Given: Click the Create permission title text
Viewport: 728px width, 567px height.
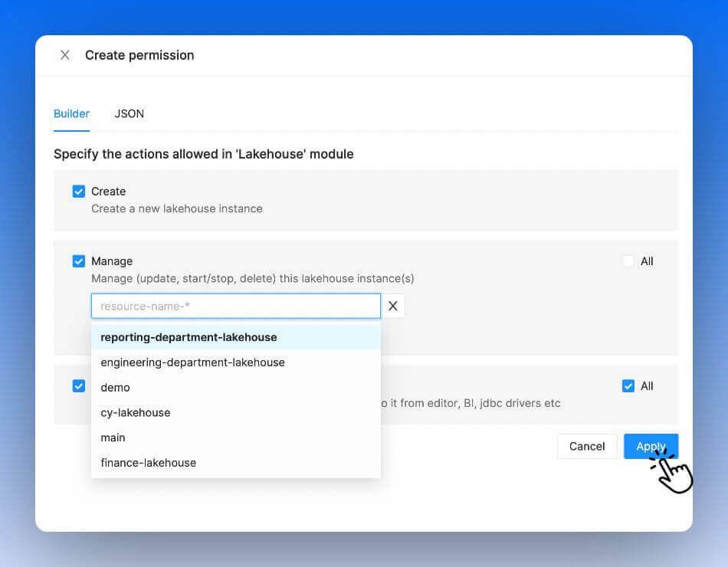Looking at the screenshot, I should tap(139, 55).
